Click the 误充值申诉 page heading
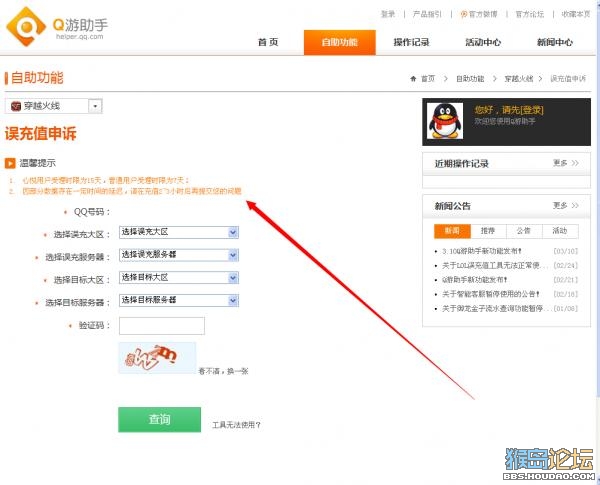This screenshot has height=485, width=600. [41, 134]
